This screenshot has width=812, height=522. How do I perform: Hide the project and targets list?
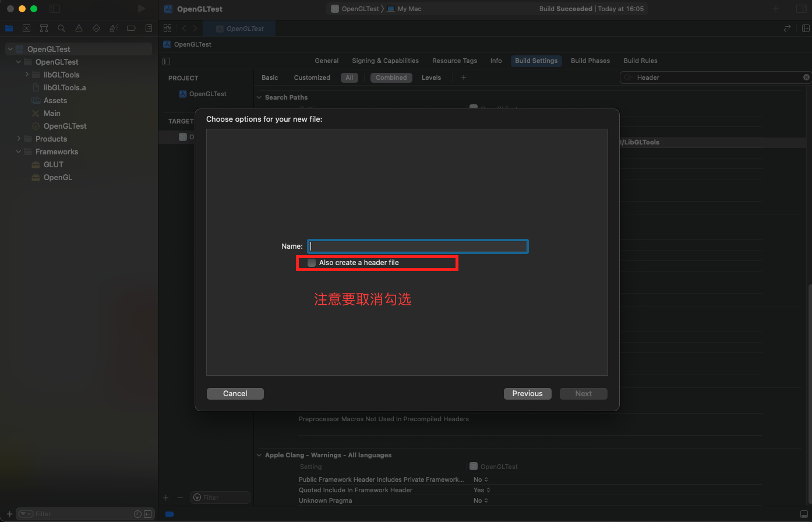167,61
